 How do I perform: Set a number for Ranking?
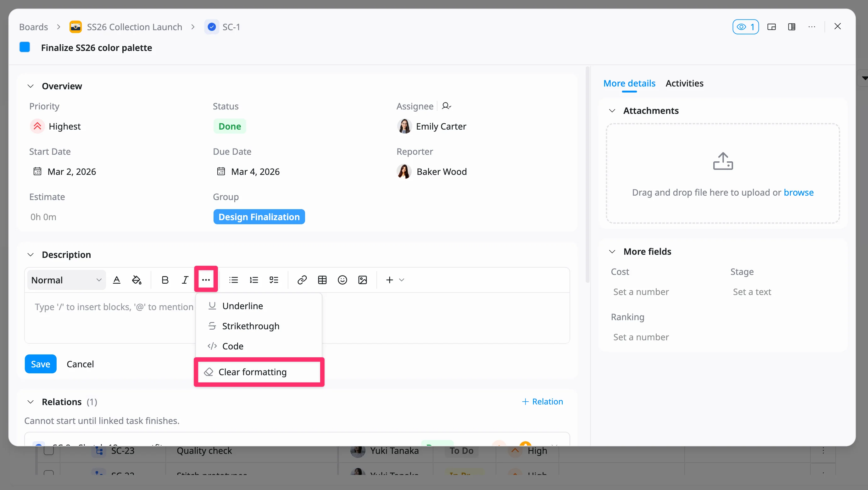pyautogui.click(x=641, y=337)
